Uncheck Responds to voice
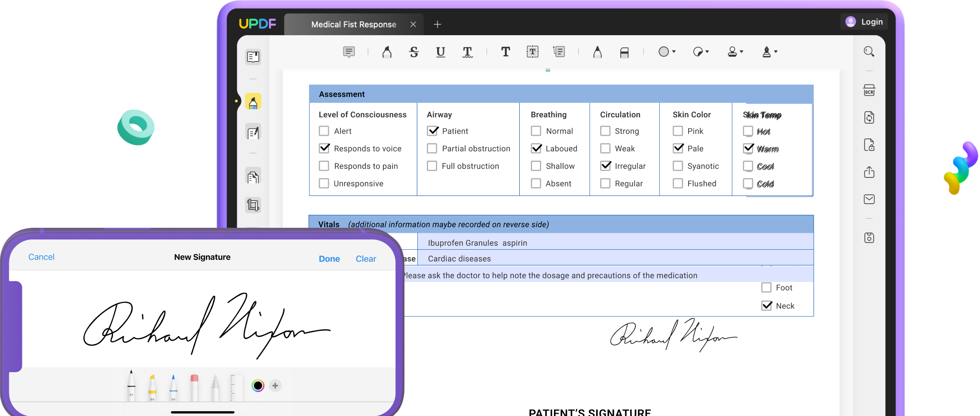The width and height of the screenshot is (980, 416). [x=325, y=148]
